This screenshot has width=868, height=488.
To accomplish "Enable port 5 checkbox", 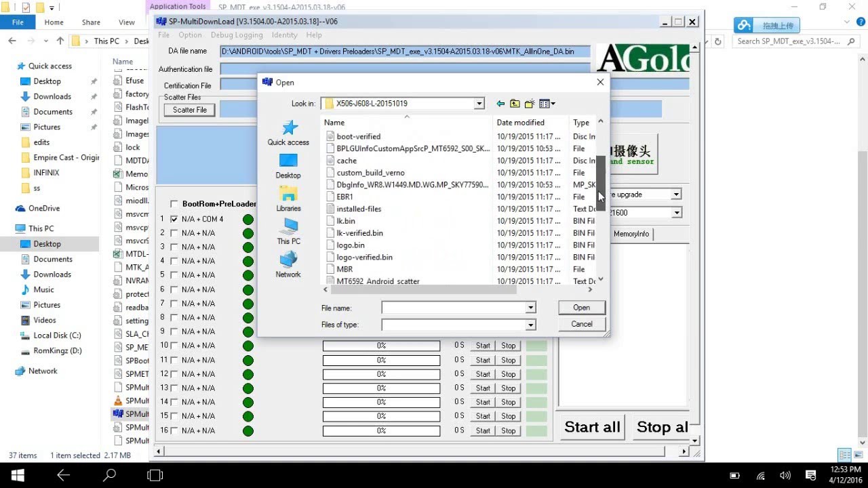I will pos(174,275).
